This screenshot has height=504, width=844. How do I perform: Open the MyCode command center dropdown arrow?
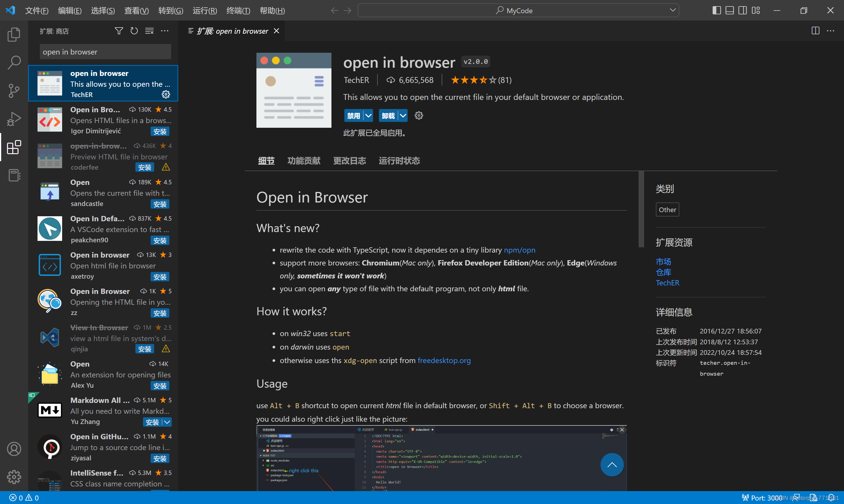(x=673, y=10)
